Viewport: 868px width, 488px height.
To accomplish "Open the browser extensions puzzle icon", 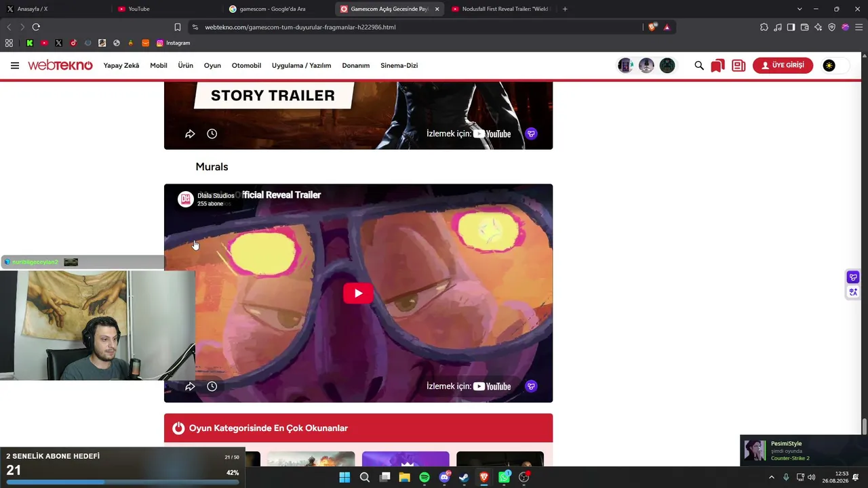I will 764,27.
